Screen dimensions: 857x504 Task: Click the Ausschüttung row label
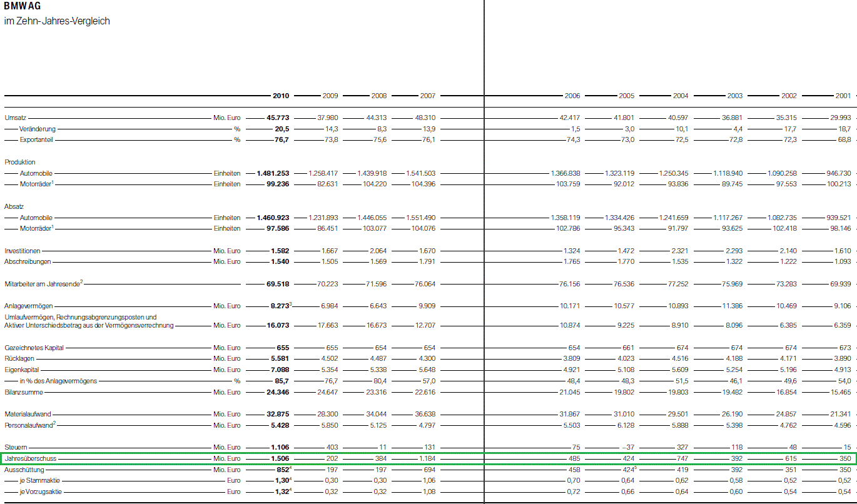24,470
